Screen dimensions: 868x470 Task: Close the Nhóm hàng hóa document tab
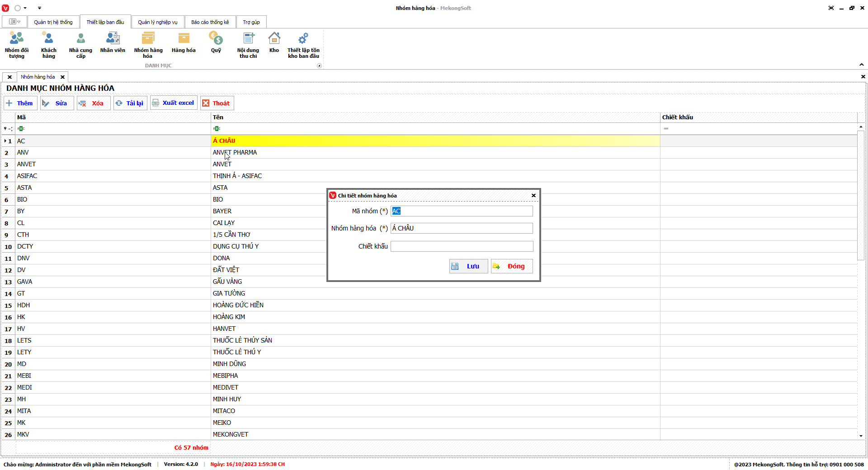(63, 77)
